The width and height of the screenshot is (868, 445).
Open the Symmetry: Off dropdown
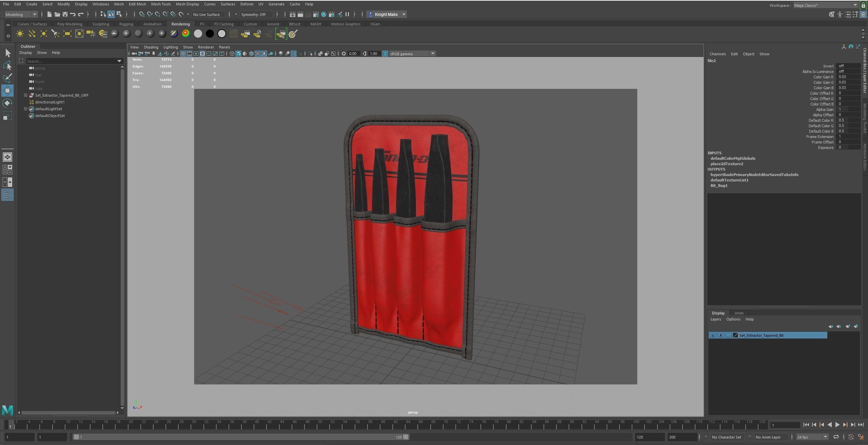(x=256, y=14)
